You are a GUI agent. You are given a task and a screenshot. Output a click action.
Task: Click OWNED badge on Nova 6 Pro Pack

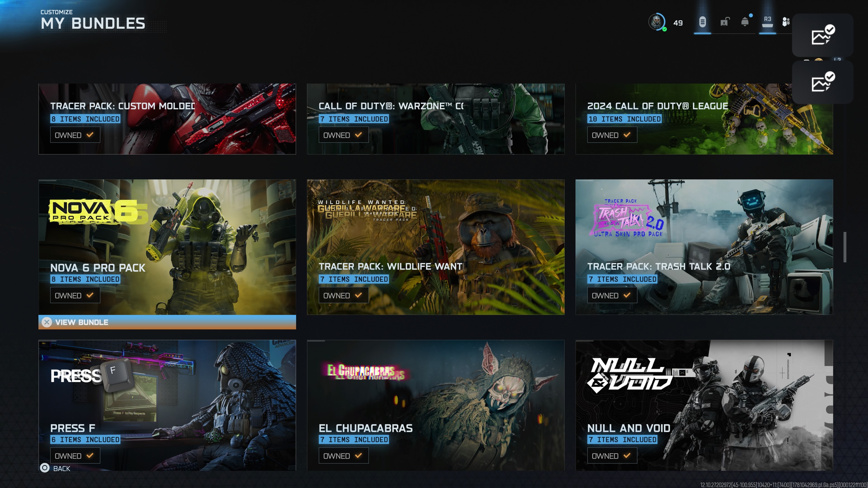[75, 295]
